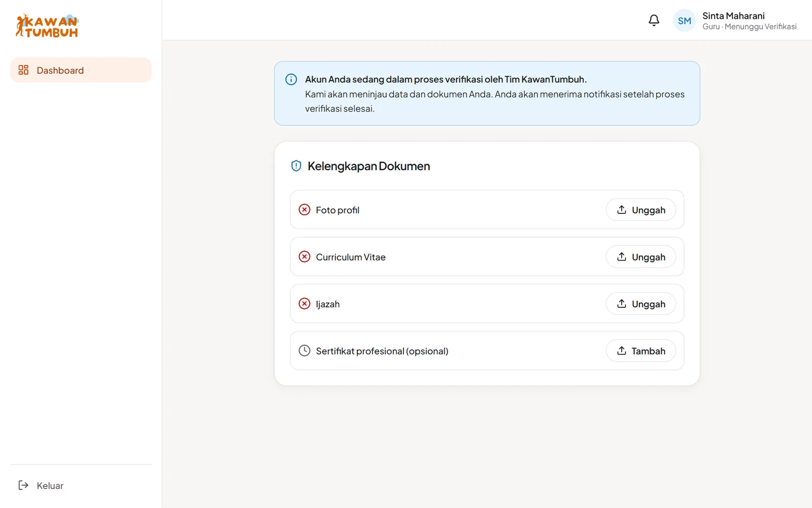Click the Keluar logout icon
Viewport: 812px width, 508px height.
pos(23,485)
